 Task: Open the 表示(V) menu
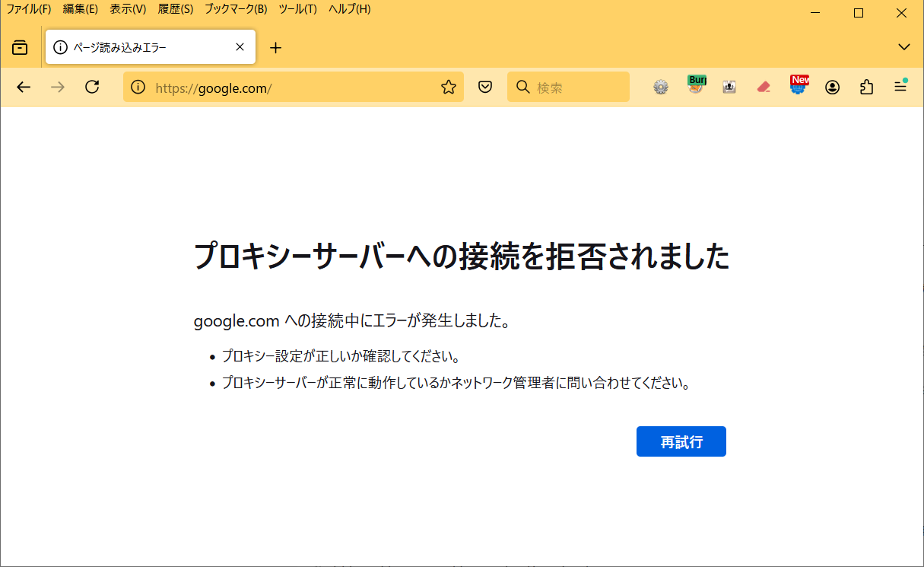click(x=128, y=9)
